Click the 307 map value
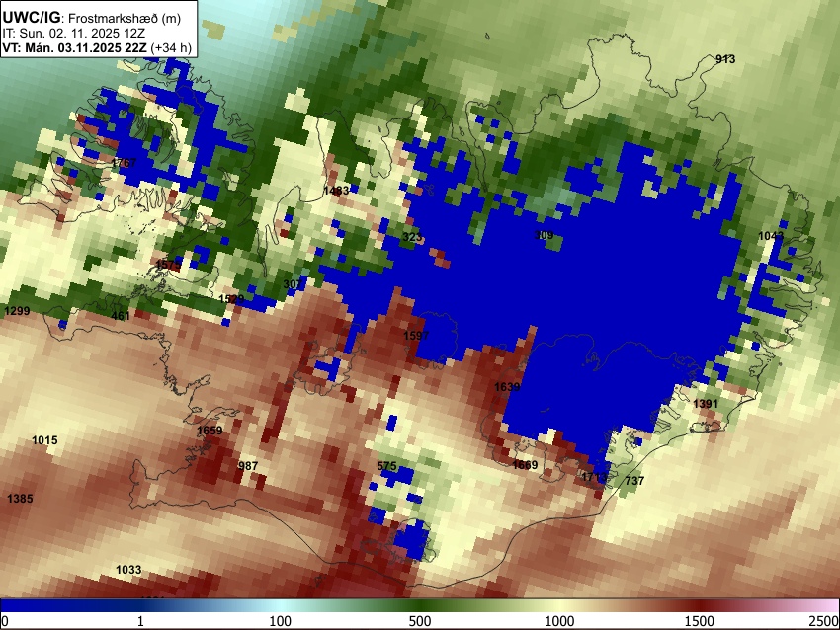840x630 pixels. (293, 283)
